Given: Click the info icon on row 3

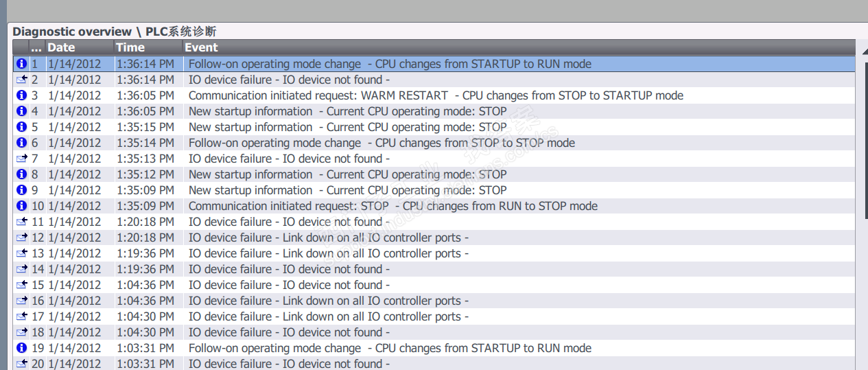Looking at the screenshot, I should [x=21, y=95].
